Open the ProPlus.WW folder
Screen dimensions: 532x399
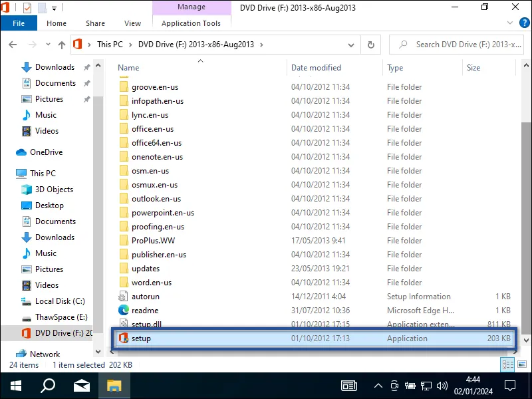[x=152, y=240]
